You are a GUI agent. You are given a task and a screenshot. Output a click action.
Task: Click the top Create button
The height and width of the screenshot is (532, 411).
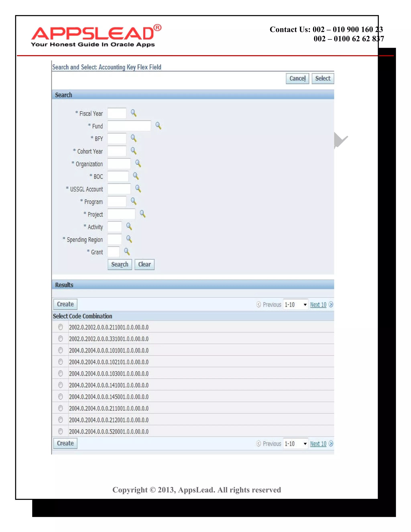pyautogui.click(x=65, y=304)
